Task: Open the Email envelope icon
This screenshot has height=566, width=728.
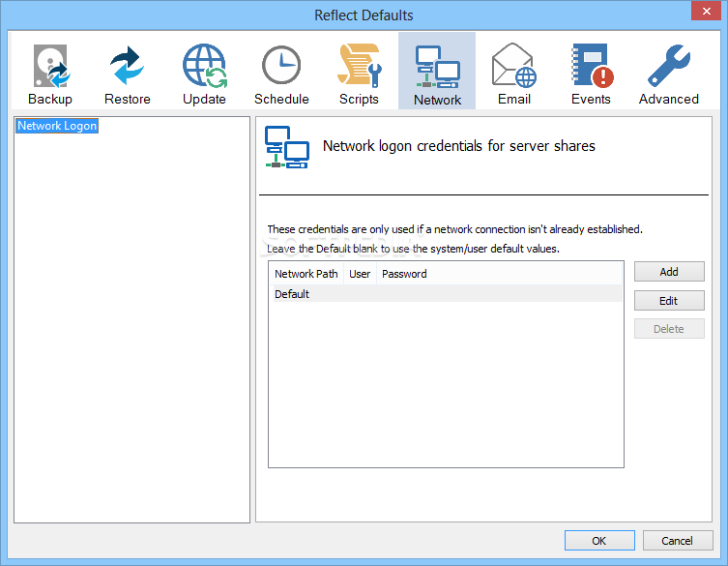Action: point(514,66)
